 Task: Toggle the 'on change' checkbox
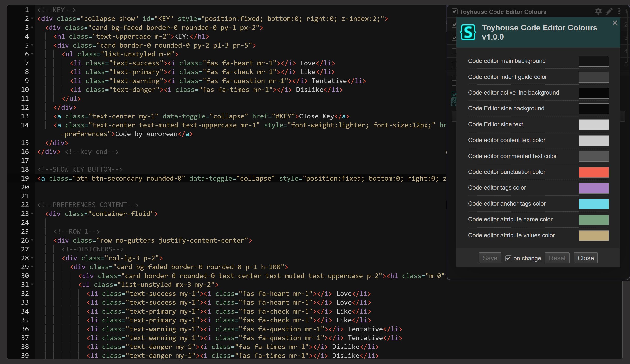click(x=508, y=258)
